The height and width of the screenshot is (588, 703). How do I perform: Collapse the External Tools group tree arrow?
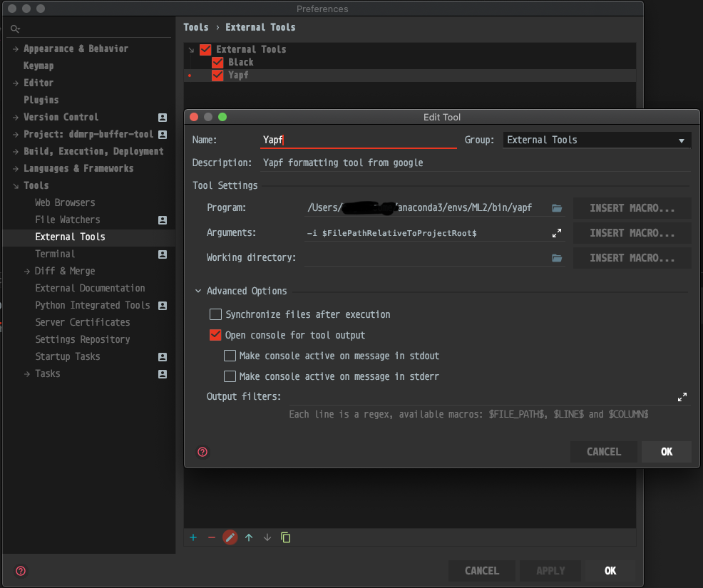tap(192, 50)
